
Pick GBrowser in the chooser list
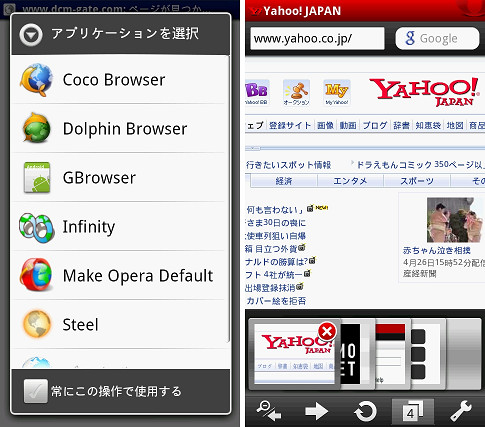coord(120,177)
